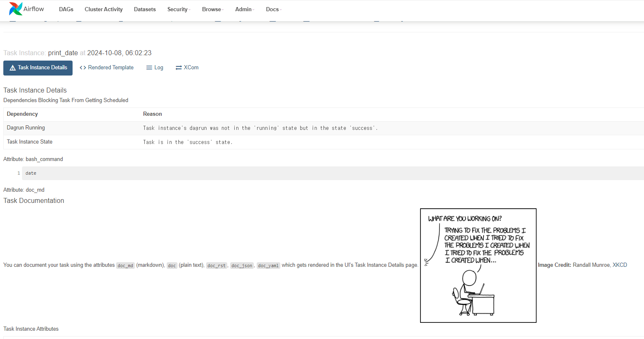Open the DAGs page
Screen dimensions: 644x339
(x=66, y=9)
